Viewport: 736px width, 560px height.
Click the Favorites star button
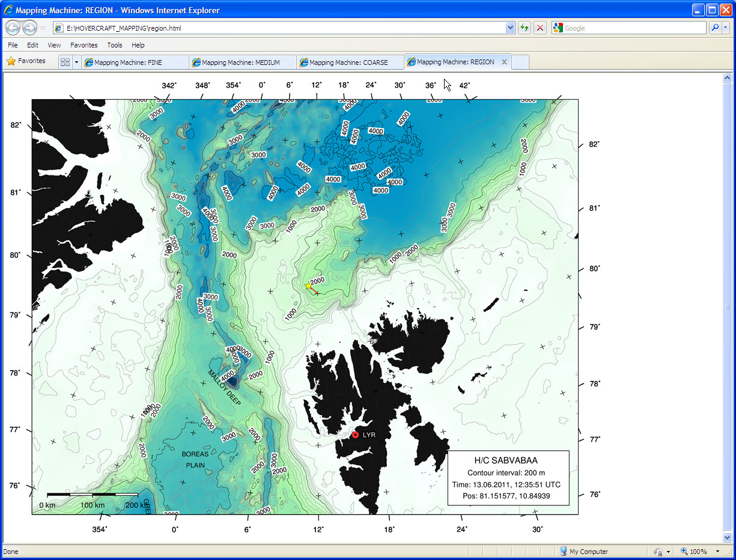coord(26,61)
